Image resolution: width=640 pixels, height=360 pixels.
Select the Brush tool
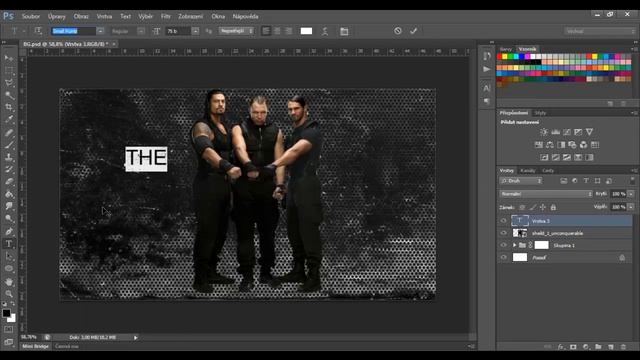point(9,144)
